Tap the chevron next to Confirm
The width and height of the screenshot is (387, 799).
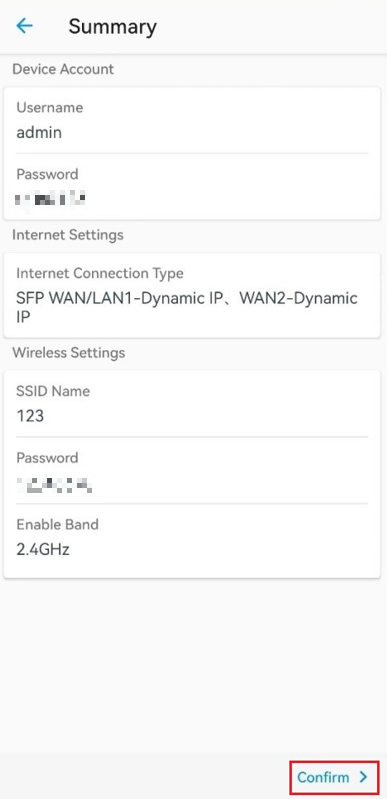(363, 777)
